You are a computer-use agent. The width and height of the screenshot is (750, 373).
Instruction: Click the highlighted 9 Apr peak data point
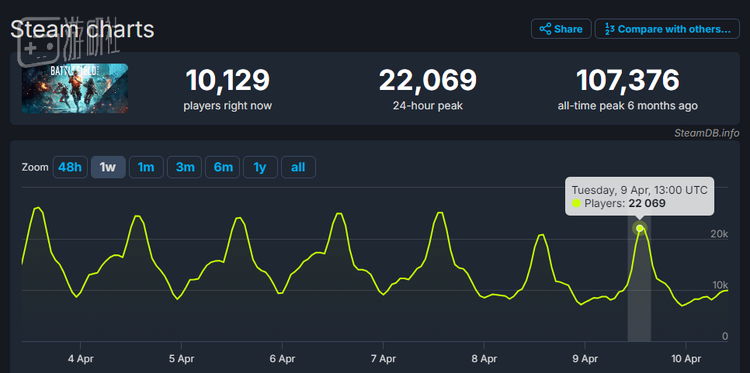coord(640,228)
